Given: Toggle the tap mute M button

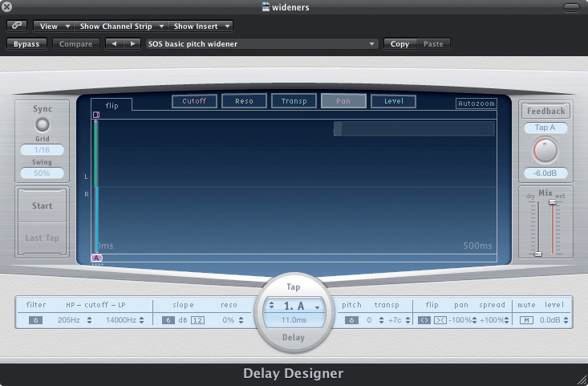Looking at the screenshot, I should pyautogui.click(x=526, y=320).
